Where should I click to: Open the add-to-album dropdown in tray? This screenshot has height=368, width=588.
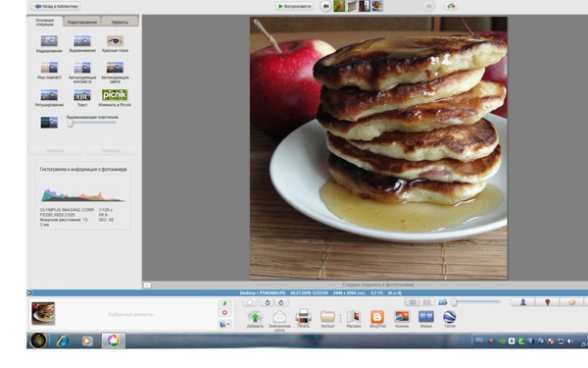coord(225,324)
